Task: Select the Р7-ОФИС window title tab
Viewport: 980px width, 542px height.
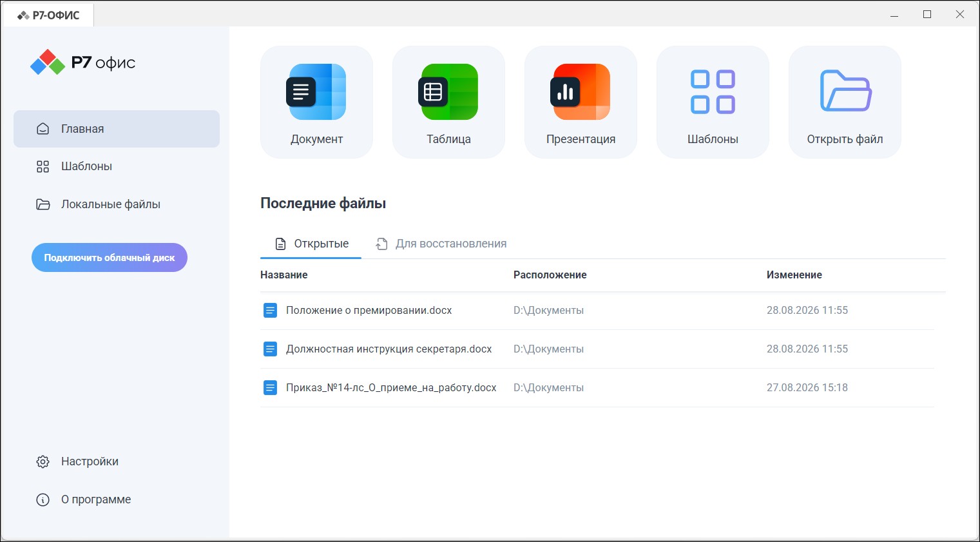Action: (x=49, y=15)
